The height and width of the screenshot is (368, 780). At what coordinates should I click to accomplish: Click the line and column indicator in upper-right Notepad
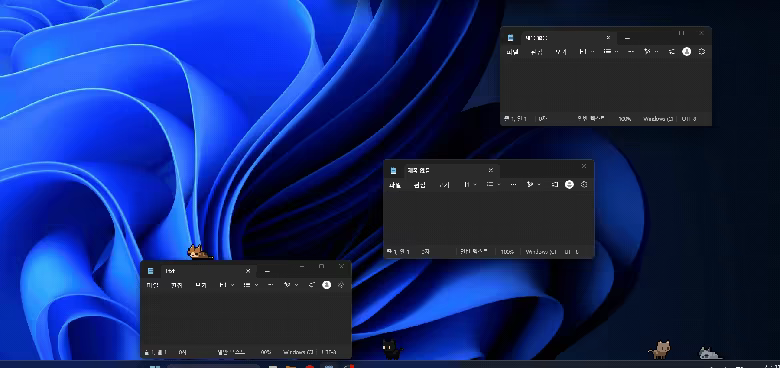[x=515, y=119]
